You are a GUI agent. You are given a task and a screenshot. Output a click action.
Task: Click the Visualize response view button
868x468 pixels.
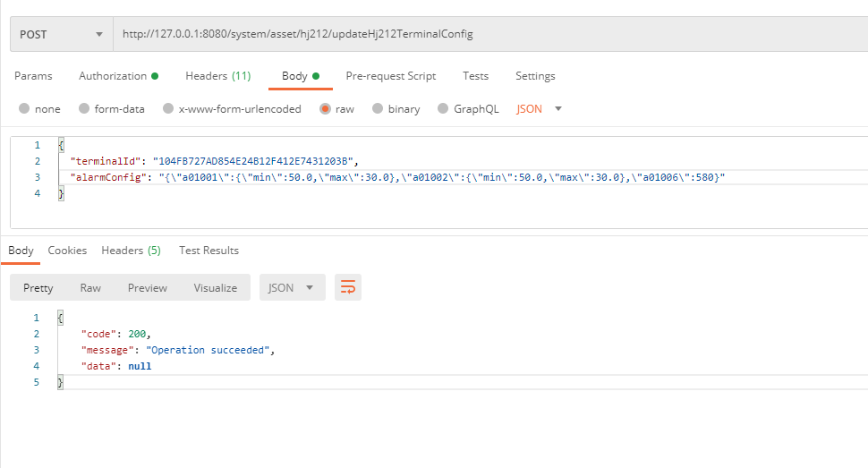click(x=215, y=288)
